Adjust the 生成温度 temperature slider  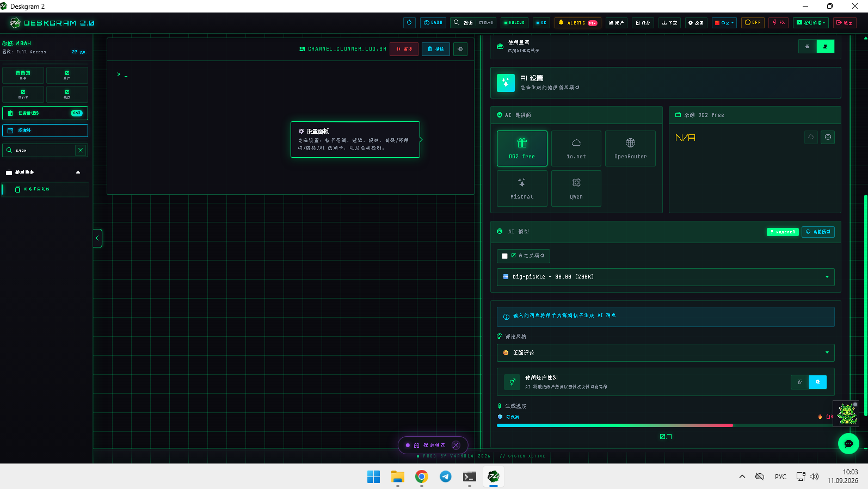pos(666,425)
